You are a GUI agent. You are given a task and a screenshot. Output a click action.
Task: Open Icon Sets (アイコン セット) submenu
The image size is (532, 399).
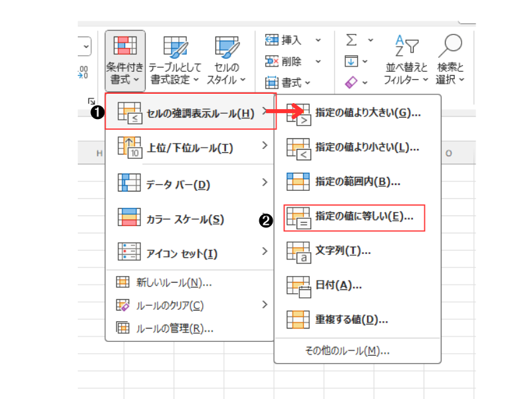coord(190,253)
